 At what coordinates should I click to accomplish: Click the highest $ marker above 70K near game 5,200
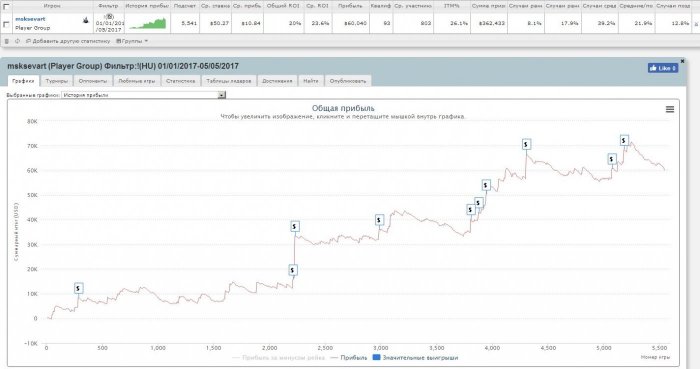pyautogui.click(x=624, y=140)
